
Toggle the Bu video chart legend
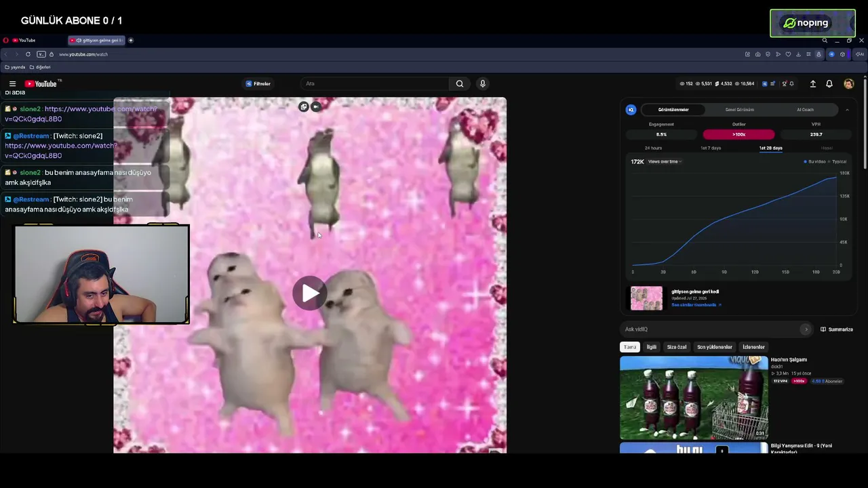[x=814, y=162]
